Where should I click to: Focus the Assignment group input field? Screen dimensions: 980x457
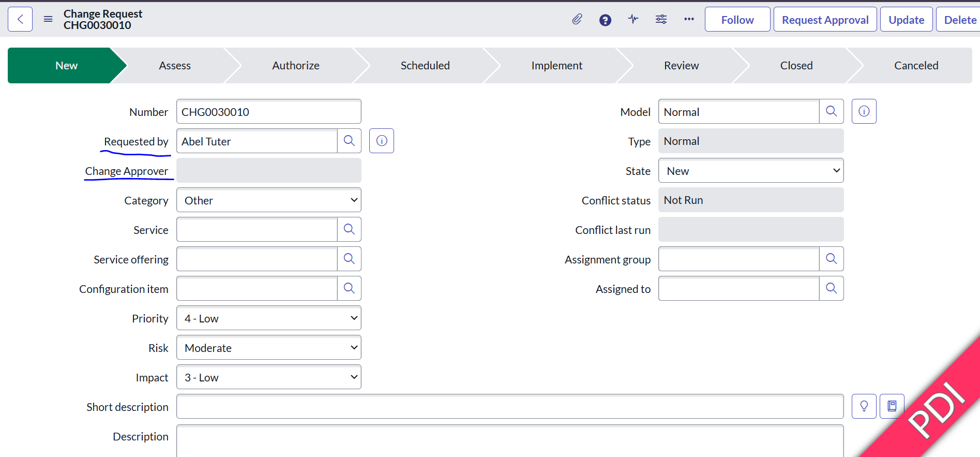[x=739, y=259]
